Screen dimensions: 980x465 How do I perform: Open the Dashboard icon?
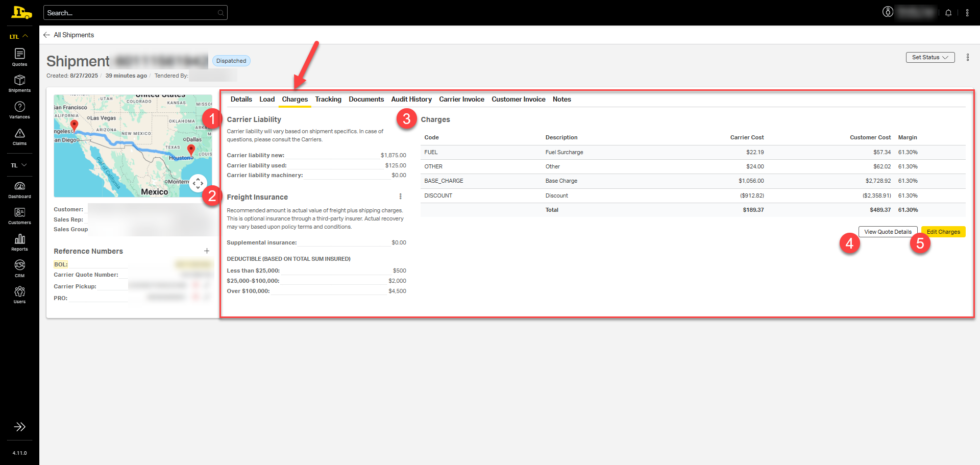(19, 189)
